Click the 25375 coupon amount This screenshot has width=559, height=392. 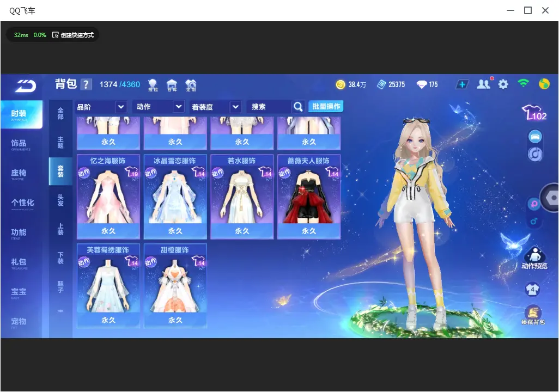click(397, 84)
